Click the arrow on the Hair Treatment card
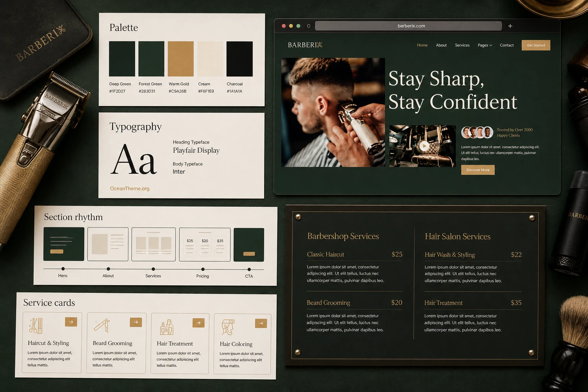Screen dimensions: 588x392 pyautogui.click(x=198, y=323)
